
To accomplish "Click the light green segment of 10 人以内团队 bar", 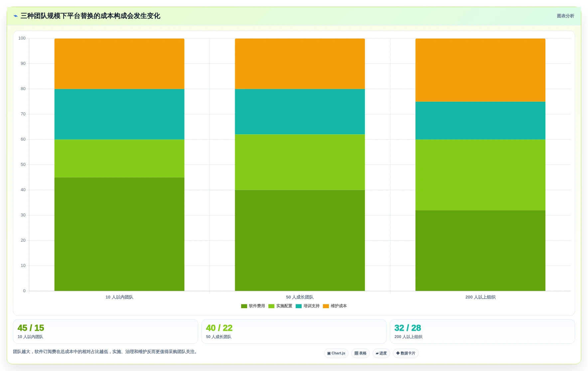I will coord(119,159).
